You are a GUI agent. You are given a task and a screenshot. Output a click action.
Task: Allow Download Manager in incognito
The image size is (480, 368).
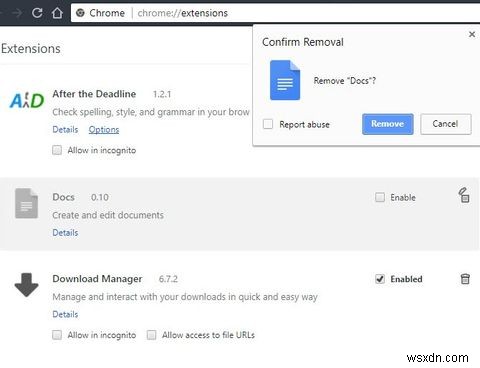point(57,335)
